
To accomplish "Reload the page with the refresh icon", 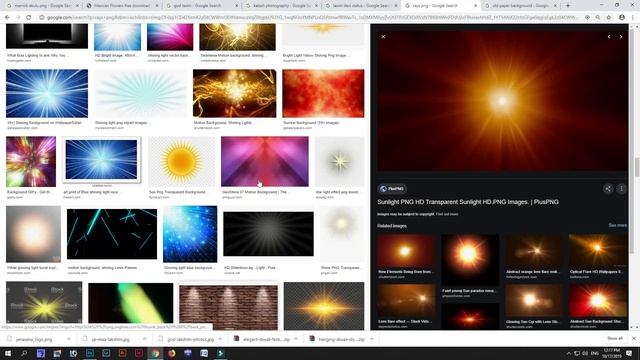I will (x=29, y=18).
